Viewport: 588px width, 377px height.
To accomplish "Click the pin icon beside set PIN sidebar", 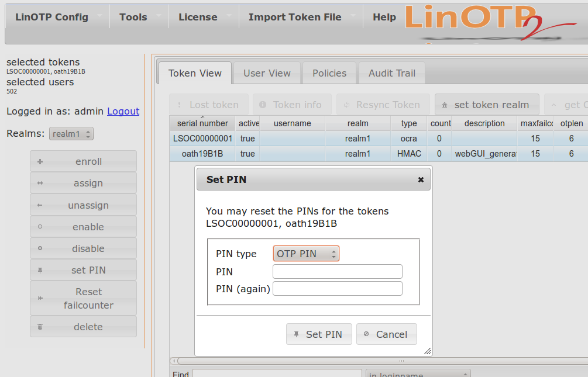I will pos(40,271).
